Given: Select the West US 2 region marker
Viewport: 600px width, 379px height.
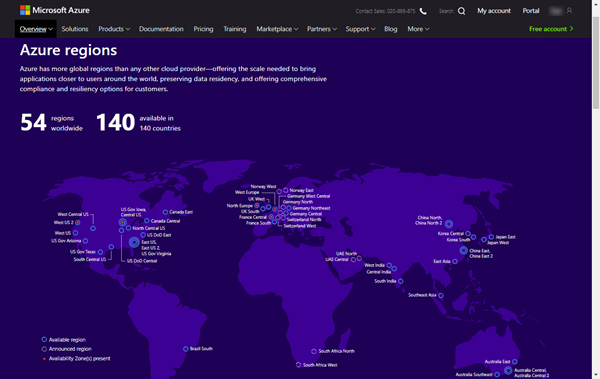Looking at the screenshot, I should [x=78, y=222].
